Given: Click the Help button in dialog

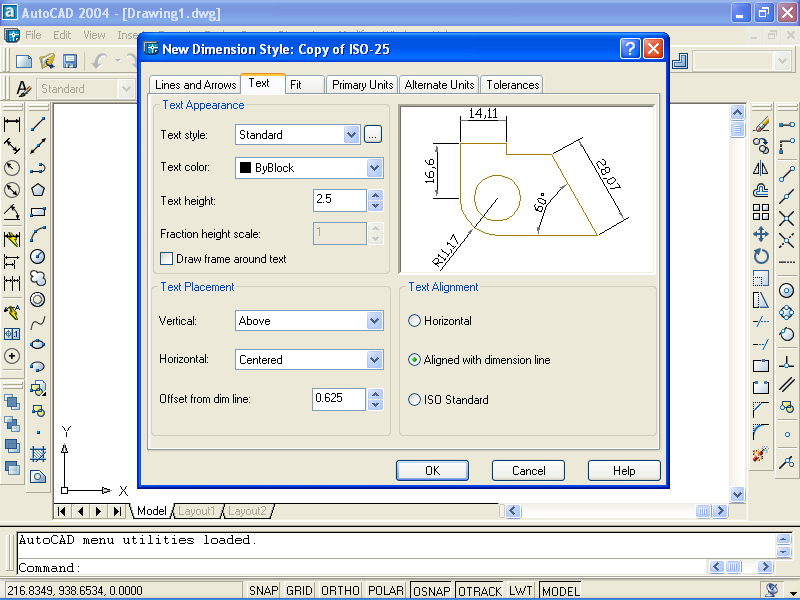Looking at the screenshot, I should point(624,470).
